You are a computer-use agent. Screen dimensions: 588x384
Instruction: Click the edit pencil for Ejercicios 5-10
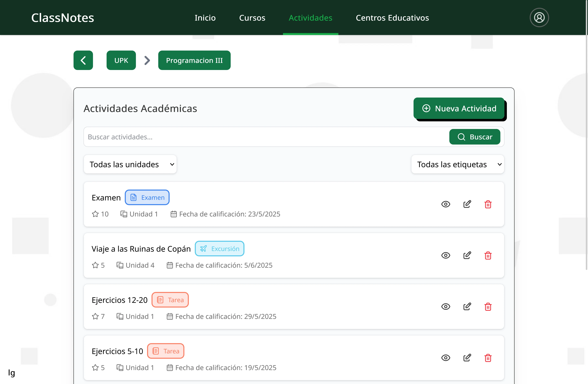point(467,358)
